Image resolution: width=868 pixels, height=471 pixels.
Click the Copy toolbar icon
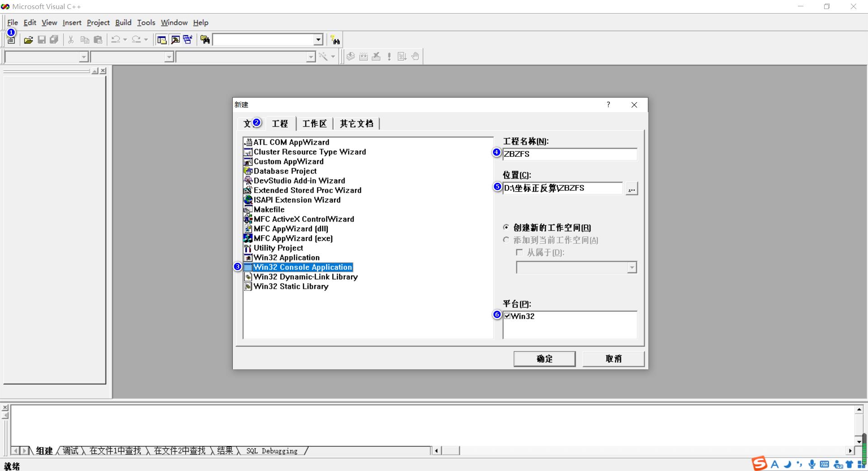[85, 40]
